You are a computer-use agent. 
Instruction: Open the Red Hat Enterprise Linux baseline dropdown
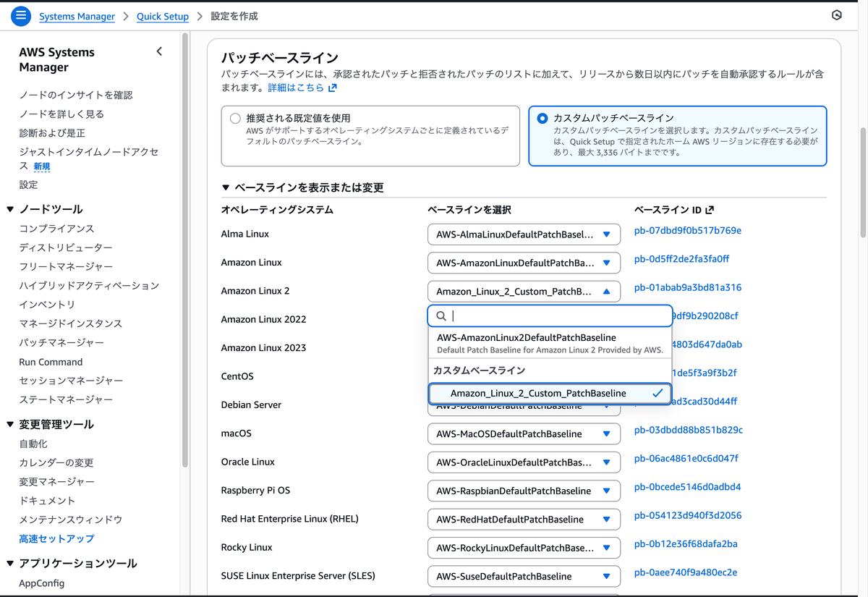[x=524, y=520]
